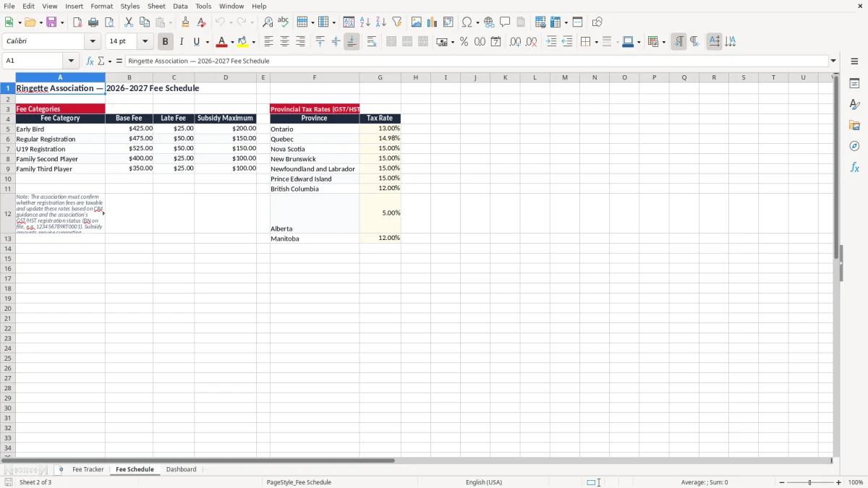Click the Increase Indent icon
Screen dimensions: 868x488
[551, 42]
